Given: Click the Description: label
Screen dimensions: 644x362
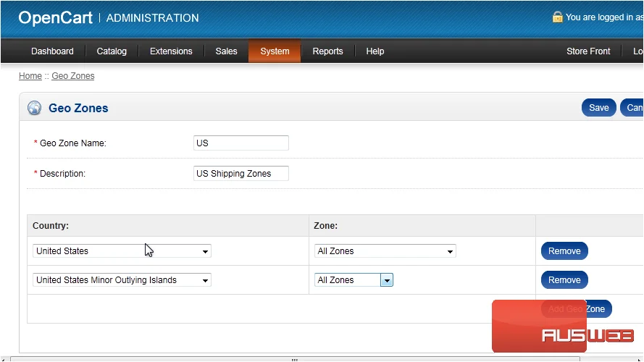Looking at the screenshot, I should (62, 174).
